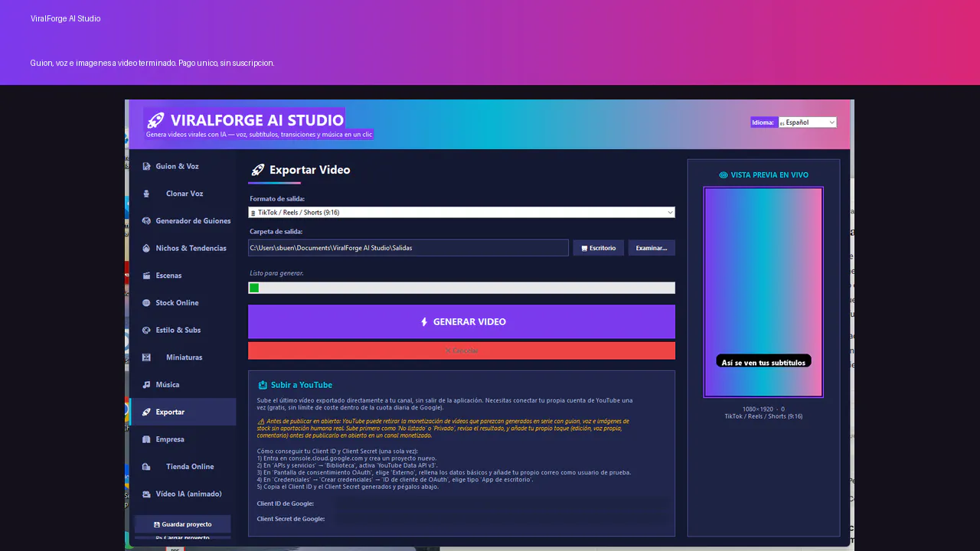This screenshot has width=980, height=551.
Task: Click the Música note icon
Action: point(146,385)
